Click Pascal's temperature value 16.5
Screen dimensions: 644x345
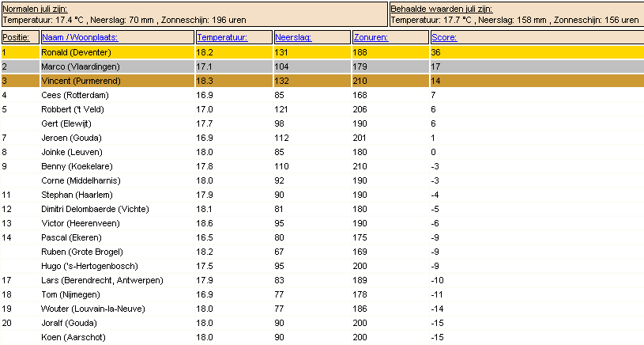pyautogui.click(x=205, y=237)
